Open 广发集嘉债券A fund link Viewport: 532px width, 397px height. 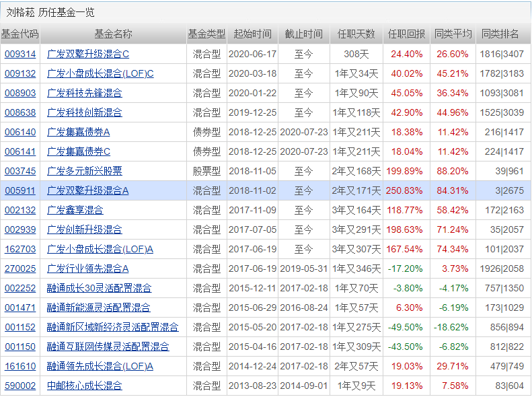point(79,132)
